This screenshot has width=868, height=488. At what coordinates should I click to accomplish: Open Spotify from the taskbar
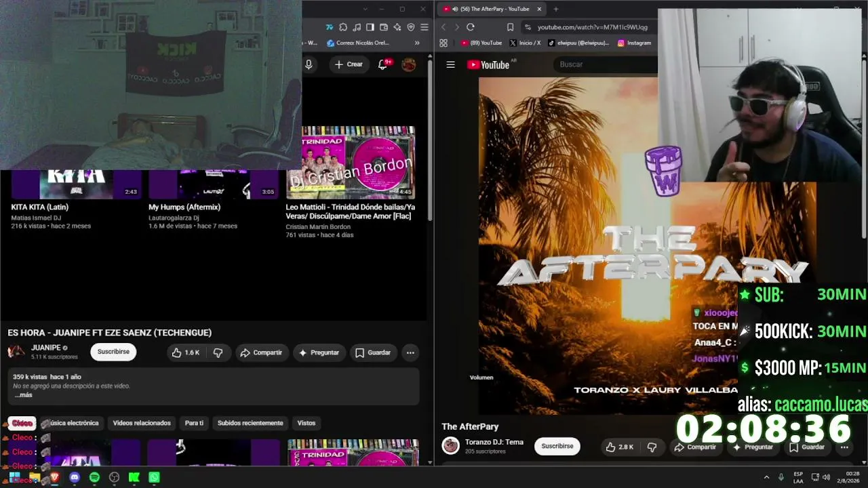pyautogui.click(x=94, y=477)
